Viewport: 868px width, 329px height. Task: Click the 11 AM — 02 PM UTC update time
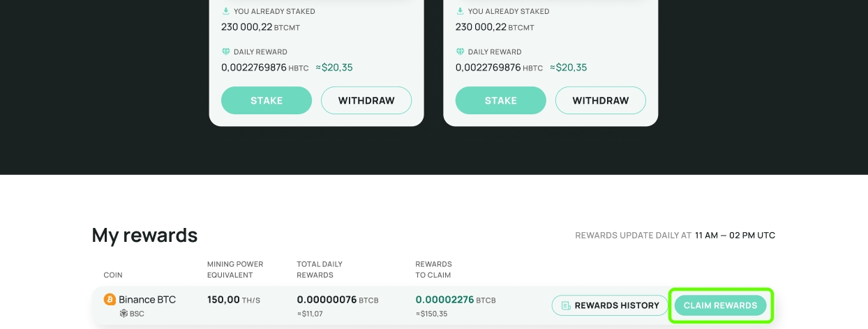(x=735, y=236)
